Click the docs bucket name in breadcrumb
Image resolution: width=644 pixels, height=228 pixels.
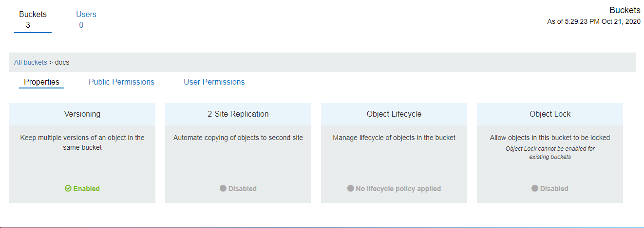(62, 62)
